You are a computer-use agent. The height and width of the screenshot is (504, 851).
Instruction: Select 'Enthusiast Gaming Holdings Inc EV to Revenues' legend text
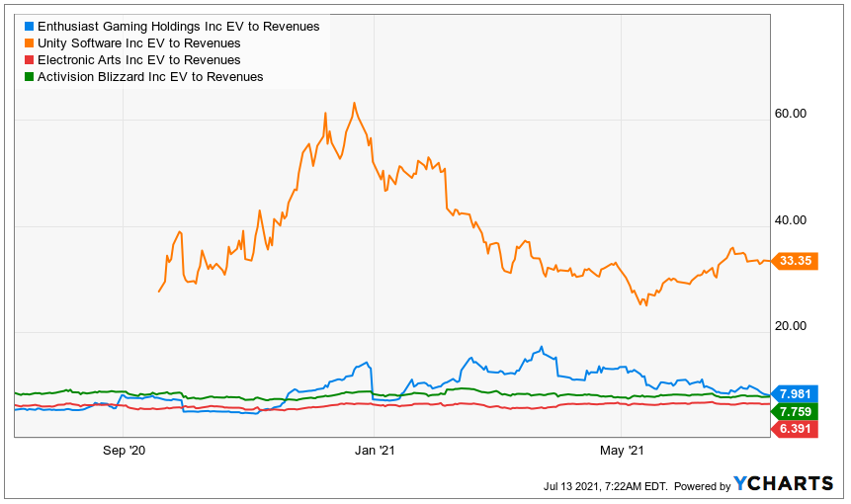tap(179, 26)
